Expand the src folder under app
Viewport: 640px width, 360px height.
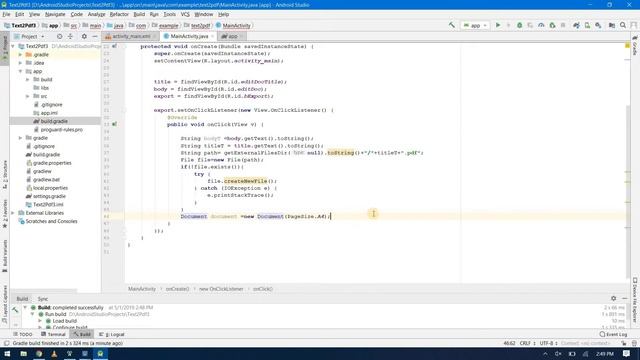pyautogui.click(x=28, y=96)
